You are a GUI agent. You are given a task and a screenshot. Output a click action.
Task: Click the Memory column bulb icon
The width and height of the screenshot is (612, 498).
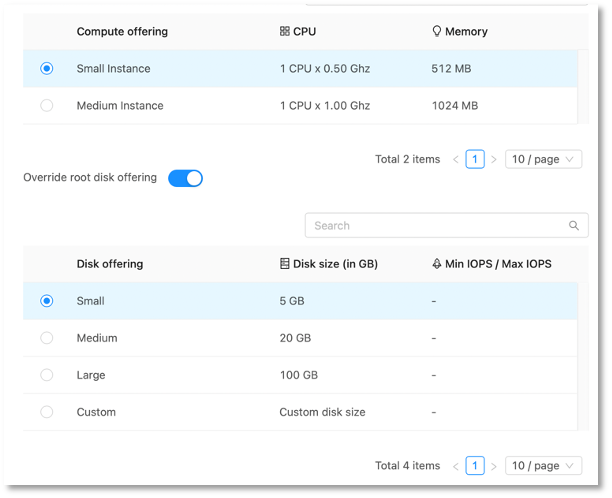click(x=437, y=32)
